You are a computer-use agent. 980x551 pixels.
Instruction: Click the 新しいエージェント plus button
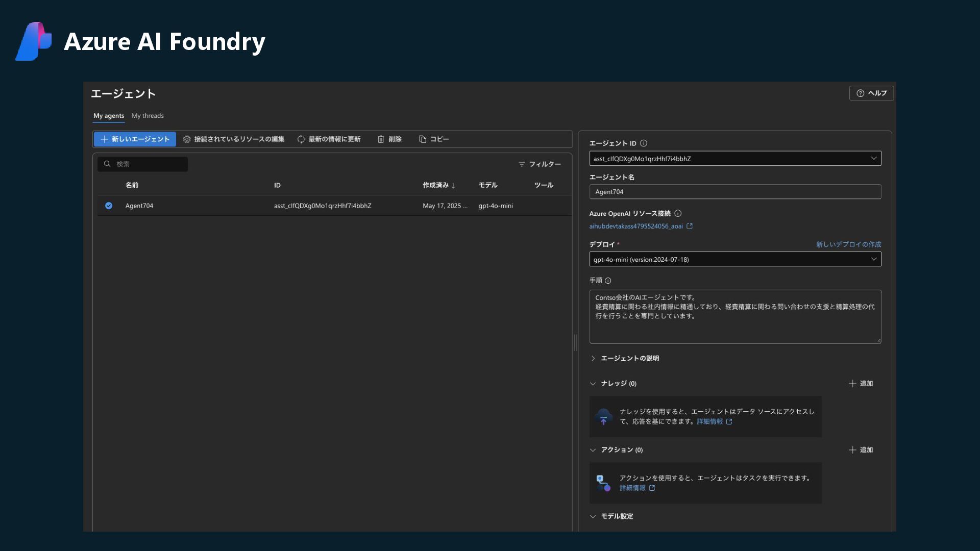[105, 139]
